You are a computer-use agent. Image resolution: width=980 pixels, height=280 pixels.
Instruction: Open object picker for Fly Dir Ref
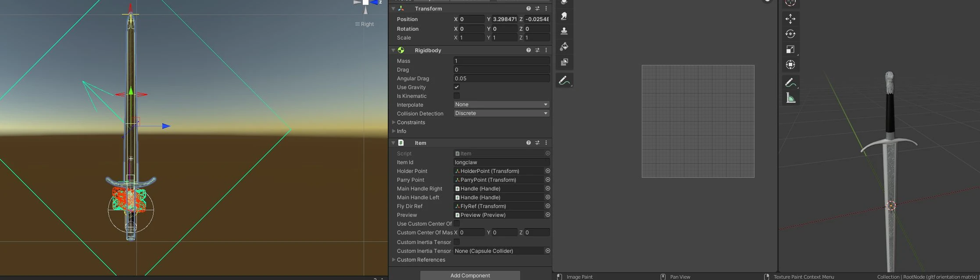(547, 206)
